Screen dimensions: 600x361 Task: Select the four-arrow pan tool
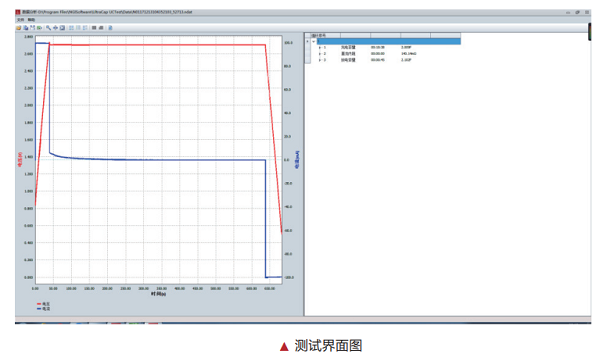coord(55,28)
